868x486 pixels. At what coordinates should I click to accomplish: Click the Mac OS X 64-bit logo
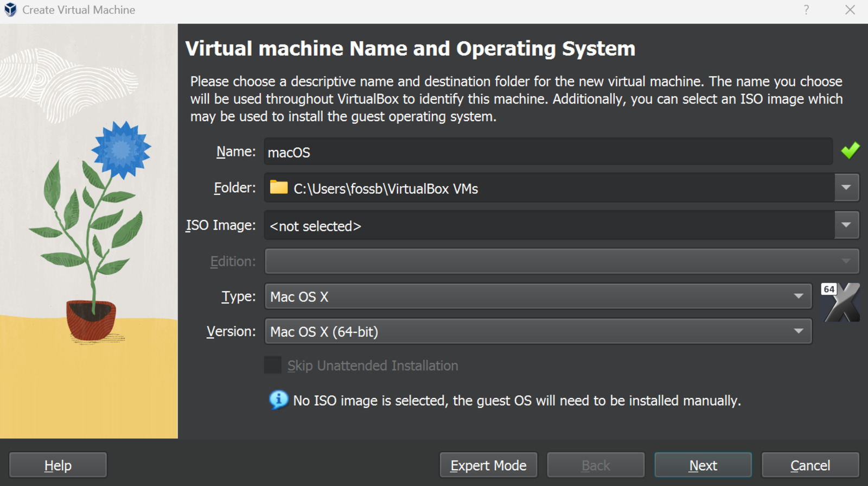pyautogui.click(x=840, y=302)
